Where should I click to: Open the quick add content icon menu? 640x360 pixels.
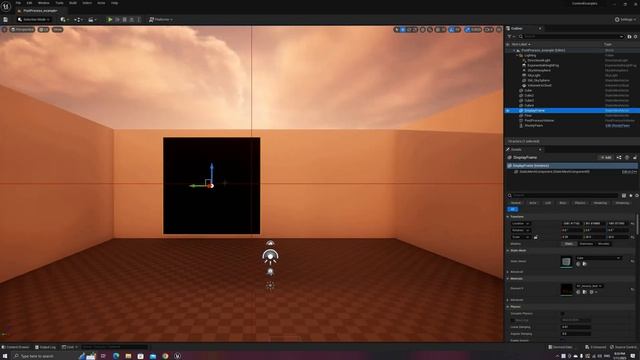pos(63,20)
